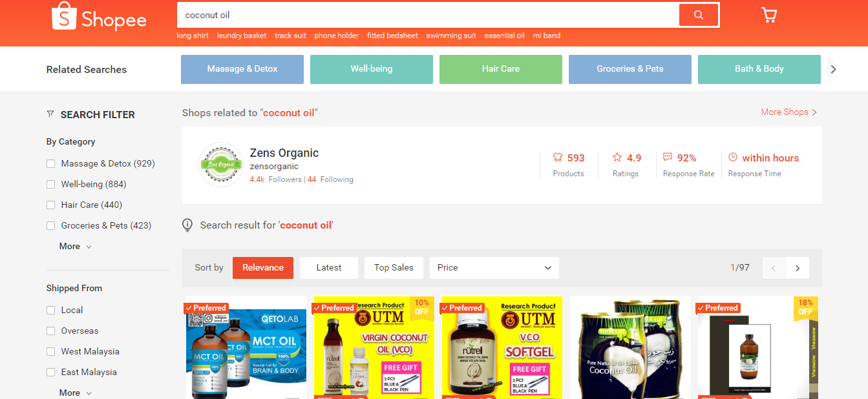Click the 4.4k Followers text

(x=276, y=179)
